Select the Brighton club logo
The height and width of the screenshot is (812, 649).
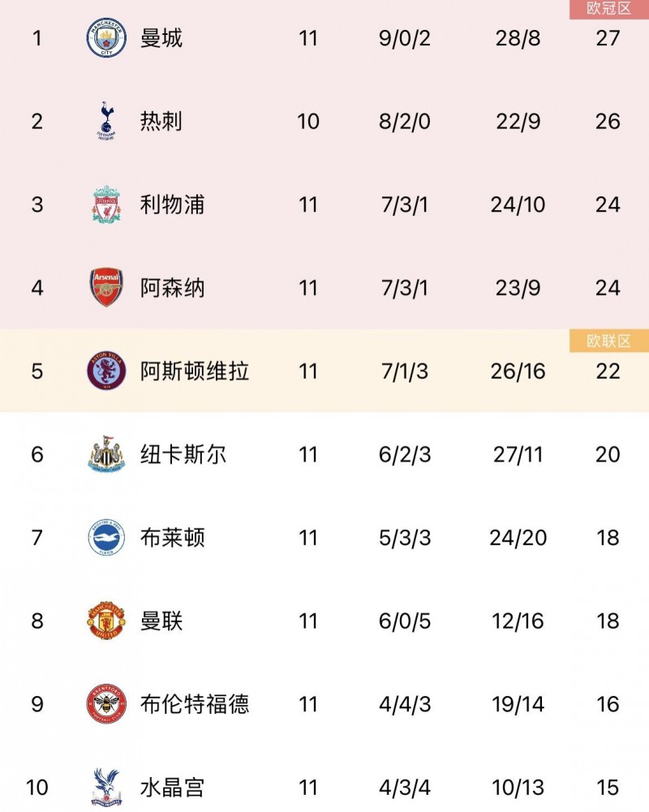(106, 538)
